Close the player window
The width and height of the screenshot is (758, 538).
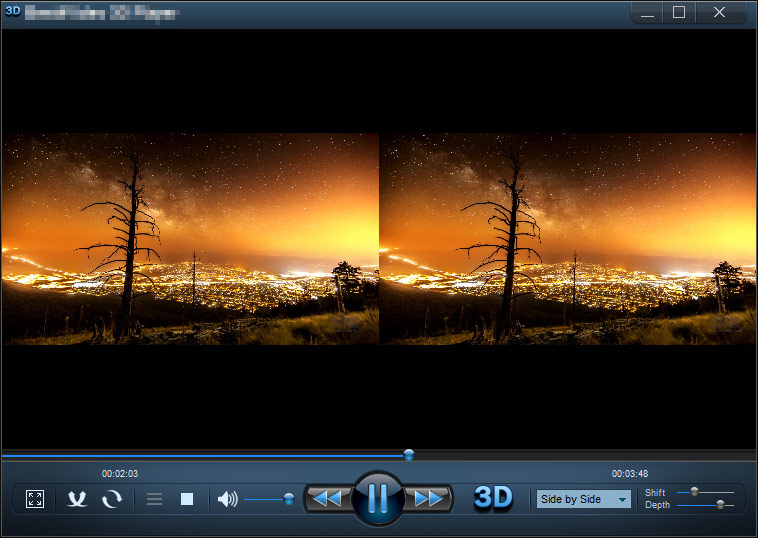pyautogui.click(x=719, y=13)
